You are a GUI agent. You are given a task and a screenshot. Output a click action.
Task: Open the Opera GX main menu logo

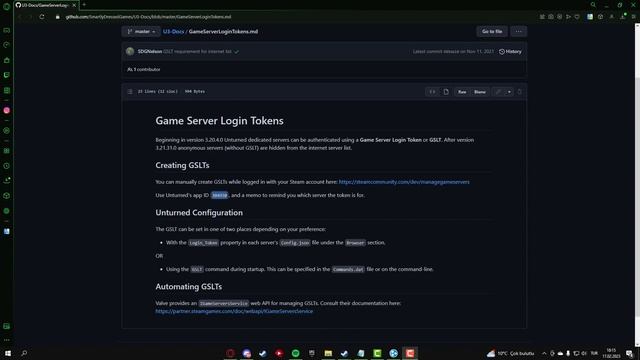tap(6, 6)
